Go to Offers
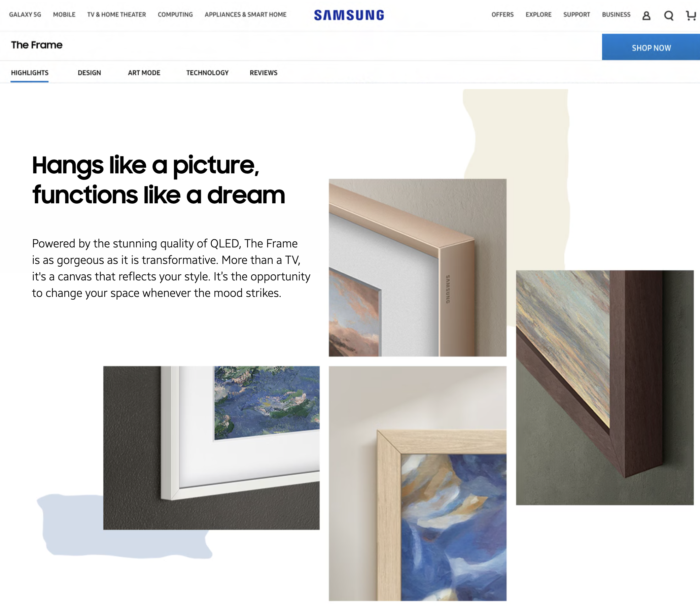This screenshot has height=612, width=700. pos(502,15)
